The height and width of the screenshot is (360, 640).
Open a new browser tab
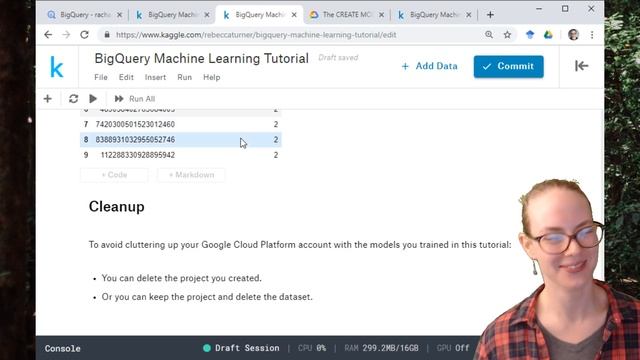pos(490,15)
